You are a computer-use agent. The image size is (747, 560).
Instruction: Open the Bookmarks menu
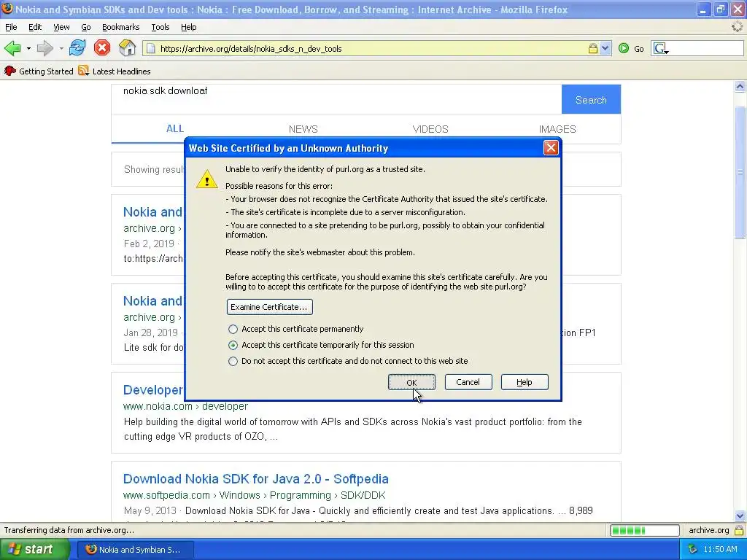121,27
